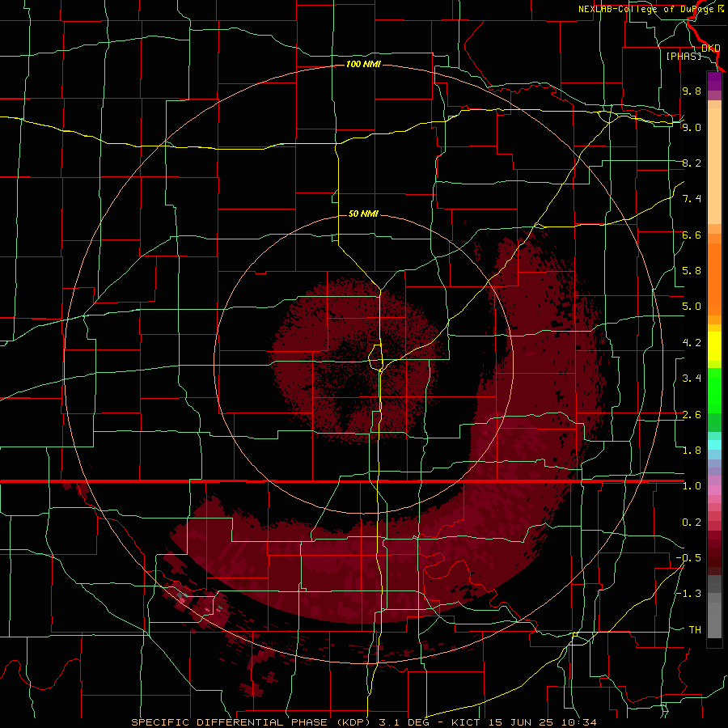Click the TH threshold label on the scale
Image resolution: width=728 pixels, height=728 pixels.
pyautogui.click(x=695, y=630)
